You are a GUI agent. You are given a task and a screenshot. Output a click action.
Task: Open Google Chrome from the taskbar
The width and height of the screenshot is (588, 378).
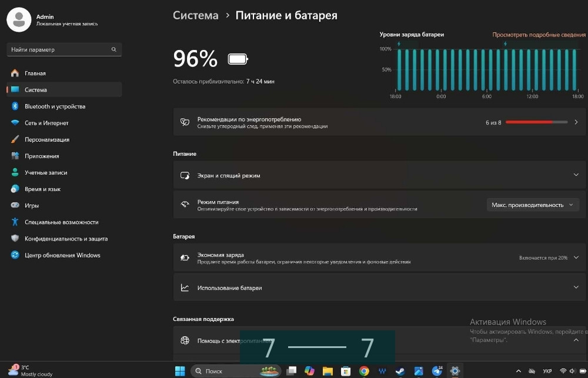pos(363,371)
